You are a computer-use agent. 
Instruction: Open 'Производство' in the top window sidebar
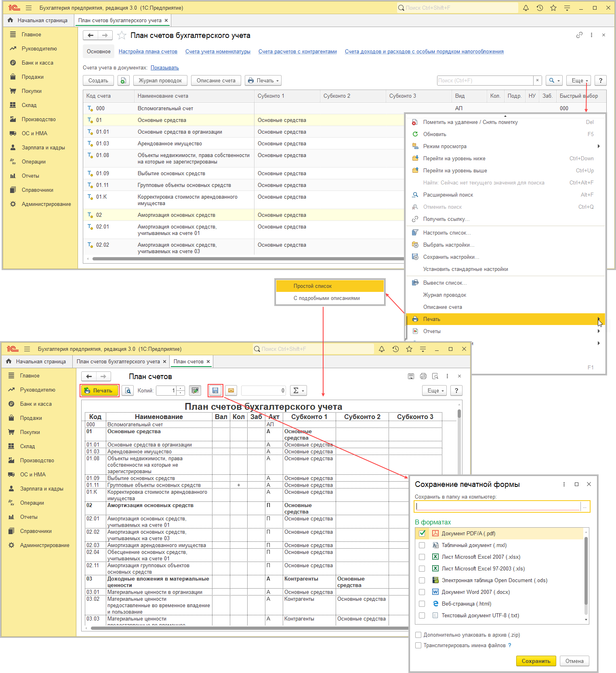pyautogui.click(x=39, y=119)
